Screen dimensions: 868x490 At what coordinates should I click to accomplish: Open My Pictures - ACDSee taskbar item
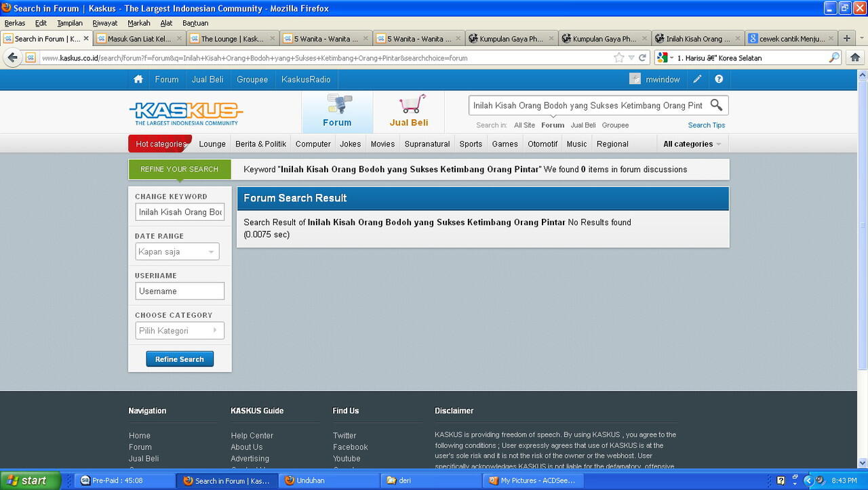pyautogui.click(x=532, y=481)
